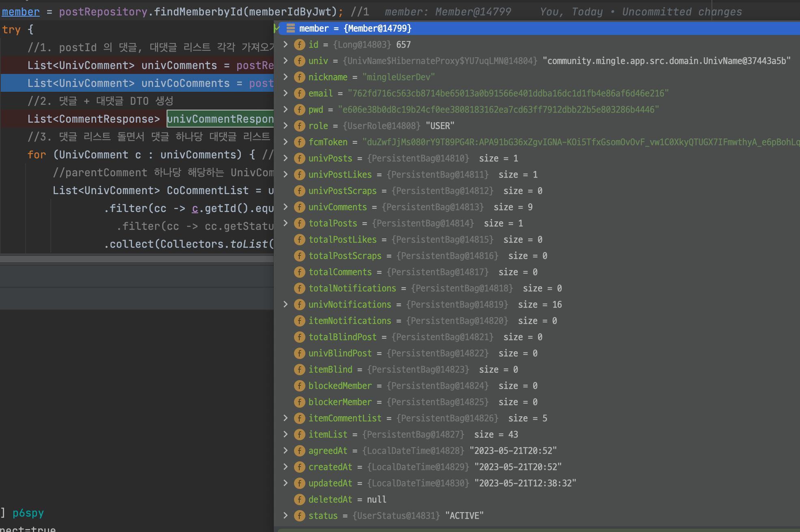The image size is (800, 532).
Task: Click the field icon next to pwd
Action: coord(300,110)
